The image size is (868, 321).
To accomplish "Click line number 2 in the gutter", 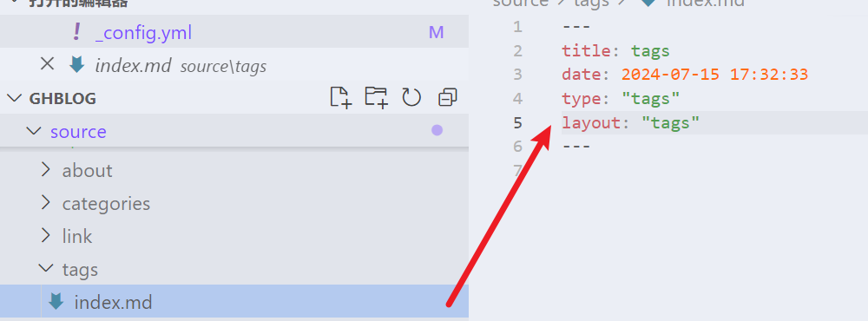I will (517, 51).
